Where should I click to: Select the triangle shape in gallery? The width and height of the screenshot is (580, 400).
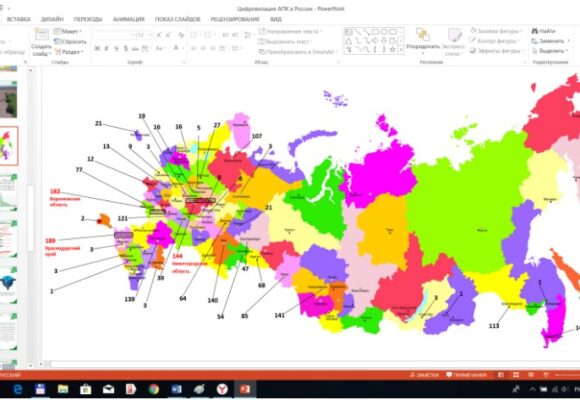pyautogui.click(x=348, y=41)
